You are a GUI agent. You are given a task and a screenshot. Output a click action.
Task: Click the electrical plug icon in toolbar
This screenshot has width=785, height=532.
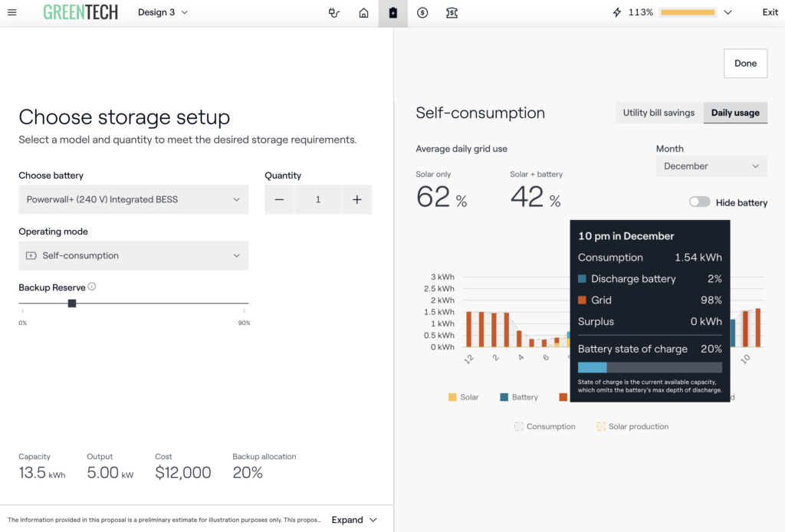[x=334, y=12]
